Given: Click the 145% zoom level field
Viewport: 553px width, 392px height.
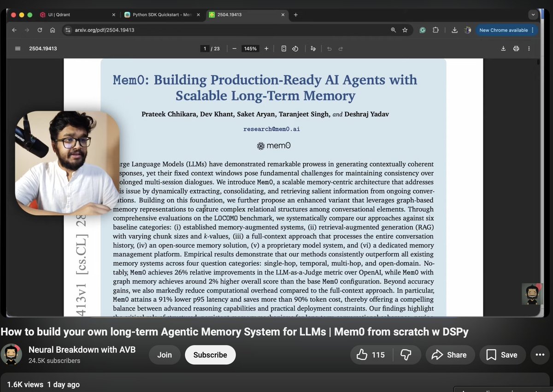Looking at the screenshot, I should 250,48.
